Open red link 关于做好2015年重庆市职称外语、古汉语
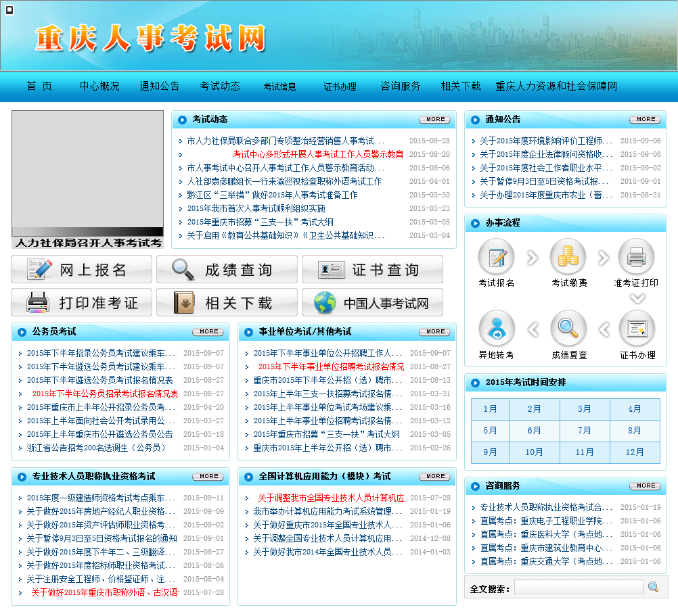Screen dimensions: 678x616 [105, 592]
